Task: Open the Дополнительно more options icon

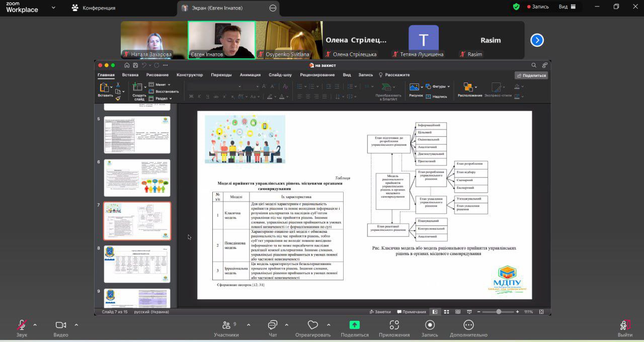Action: (x=468, y=325)
